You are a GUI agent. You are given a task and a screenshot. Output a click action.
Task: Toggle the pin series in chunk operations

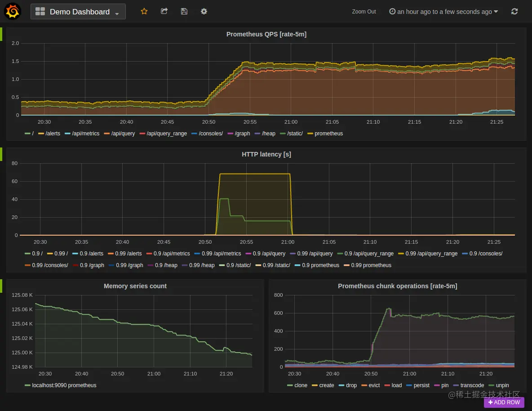pyautogui.click(x=445, y=385)
